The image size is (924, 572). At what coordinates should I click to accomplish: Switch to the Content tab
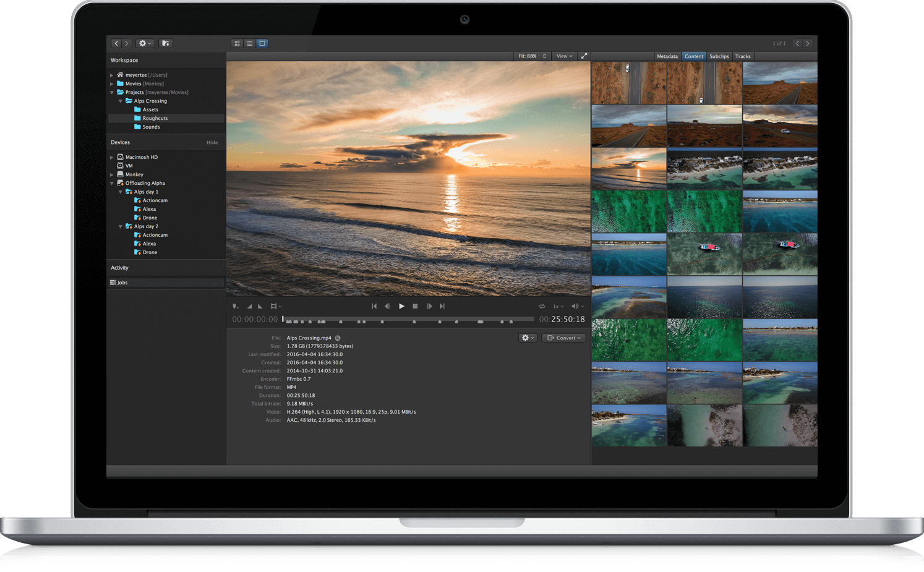694,56
